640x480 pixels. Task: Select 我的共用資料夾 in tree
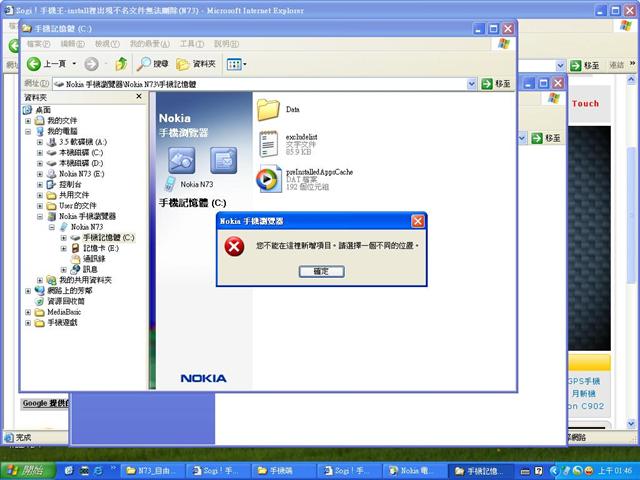[85, 280]
